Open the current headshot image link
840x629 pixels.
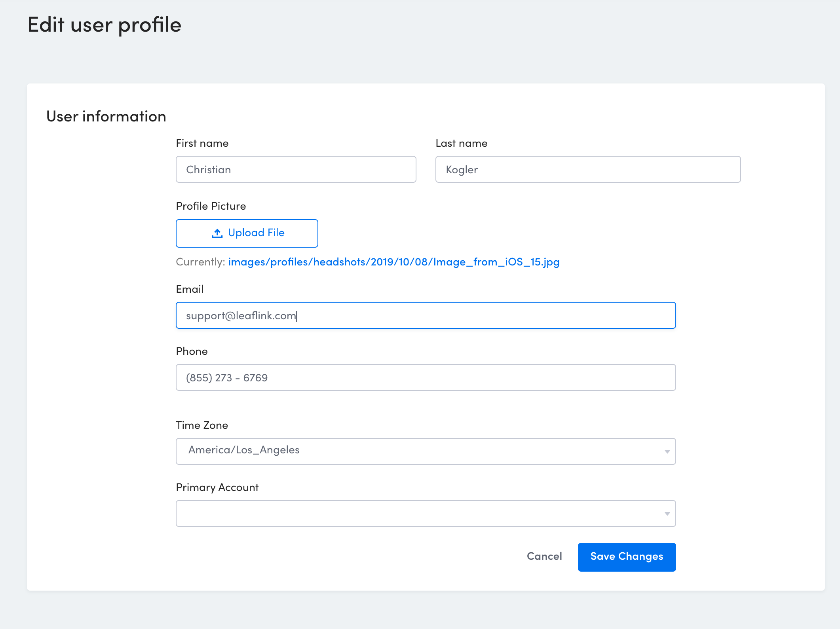393,262
